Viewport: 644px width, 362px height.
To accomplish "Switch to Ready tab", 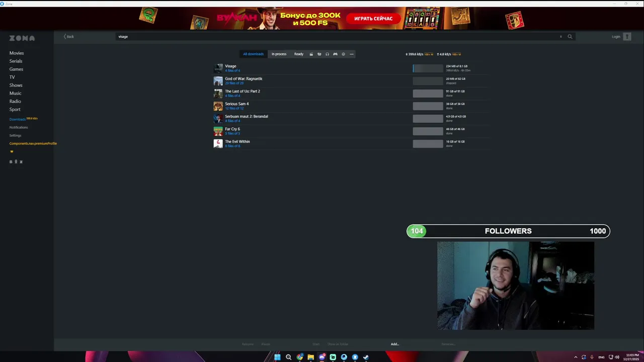I will pyautogui.click(x=299, y=54).
